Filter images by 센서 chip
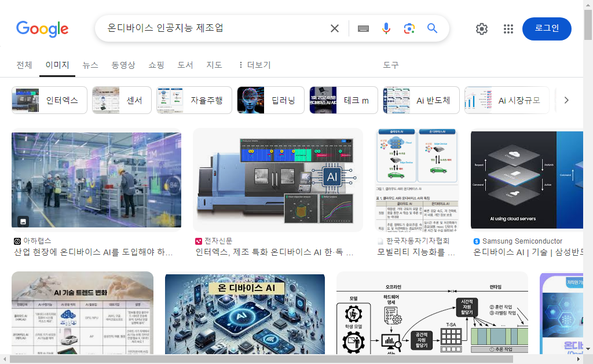 pyautogui.click(x=122, y=100)
